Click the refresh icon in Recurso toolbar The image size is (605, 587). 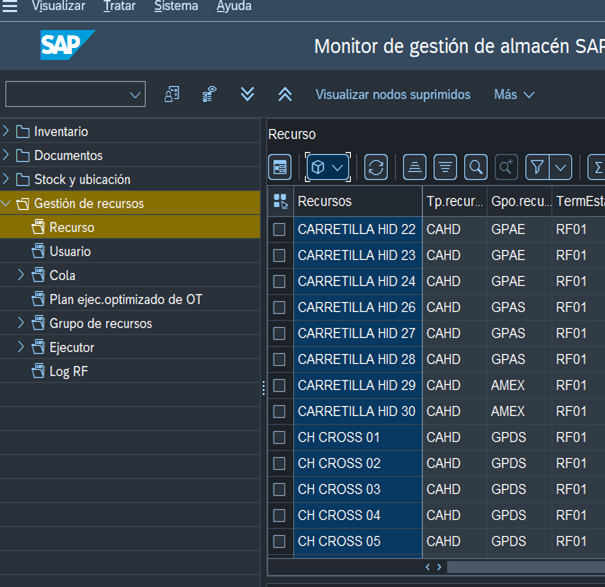(x=376, y=167)
